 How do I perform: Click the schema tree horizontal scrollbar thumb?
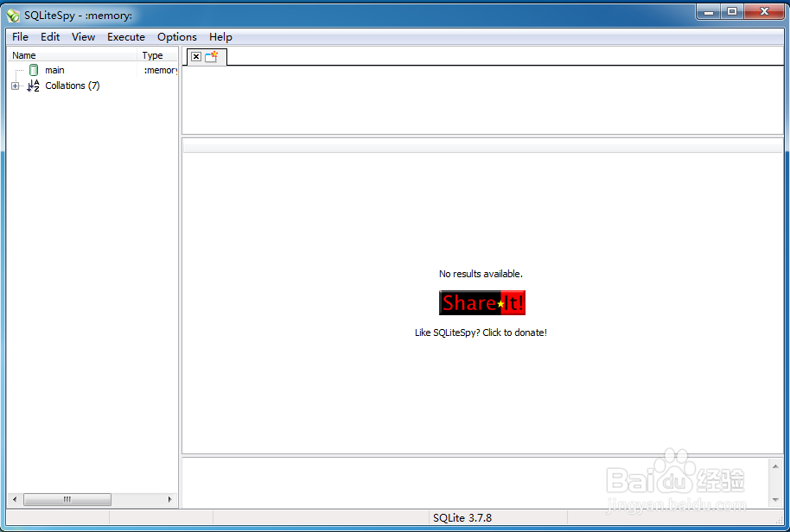point(67,499)
